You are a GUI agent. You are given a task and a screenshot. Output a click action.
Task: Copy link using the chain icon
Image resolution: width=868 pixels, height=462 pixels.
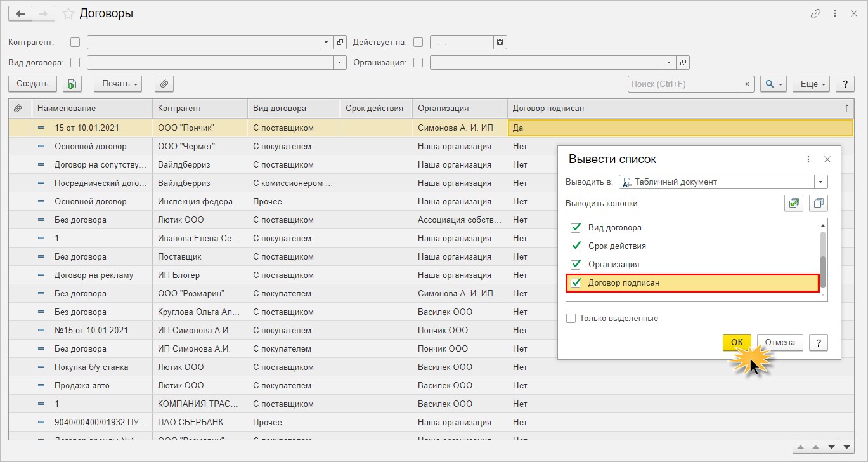815,13
